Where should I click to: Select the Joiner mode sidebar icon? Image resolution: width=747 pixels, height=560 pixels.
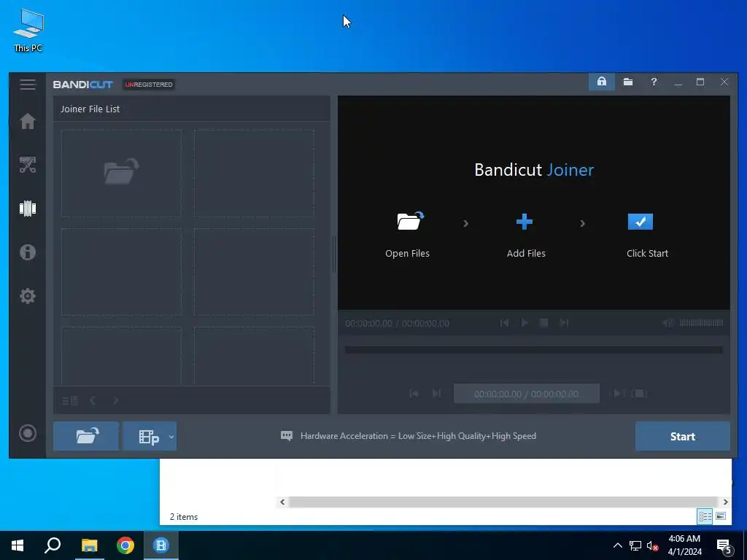(28, 208)
